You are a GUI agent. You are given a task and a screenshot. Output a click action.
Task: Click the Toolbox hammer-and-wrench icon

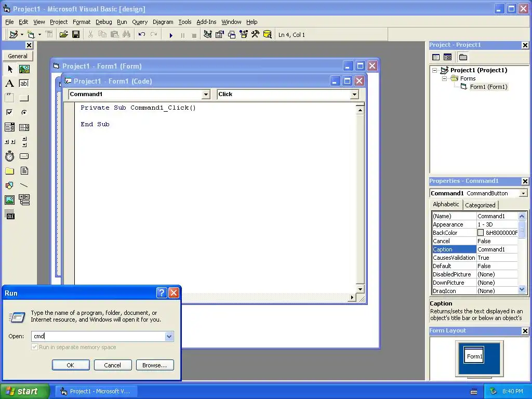(x=255, y=35)
